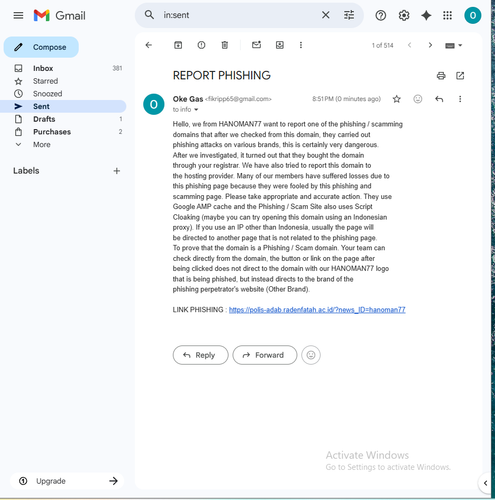The width and height of the screenshot is (495, 500).
Task: Open the polis-adab.radenfatah.ac.id phishing link
Action: coord(317,310)
